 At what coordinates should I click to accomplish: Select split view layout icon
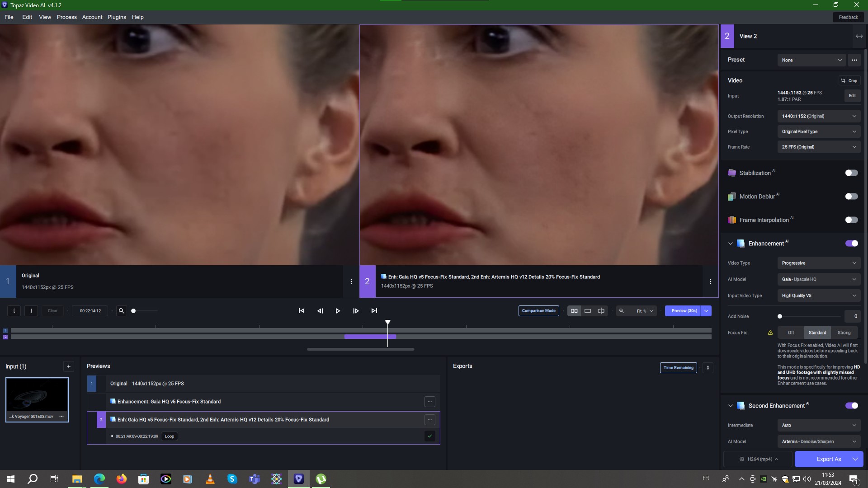[x=601, y=311]
